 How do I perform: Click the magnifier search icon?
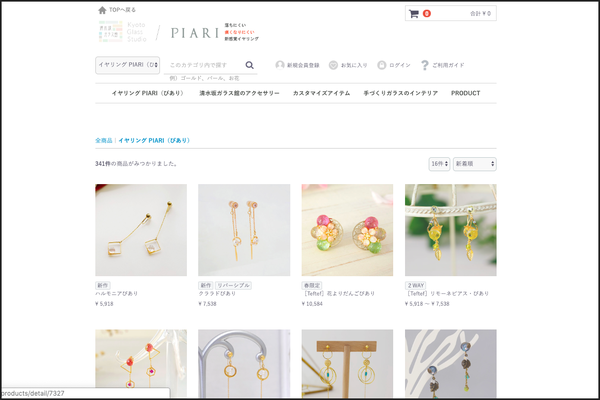point(249,65)
